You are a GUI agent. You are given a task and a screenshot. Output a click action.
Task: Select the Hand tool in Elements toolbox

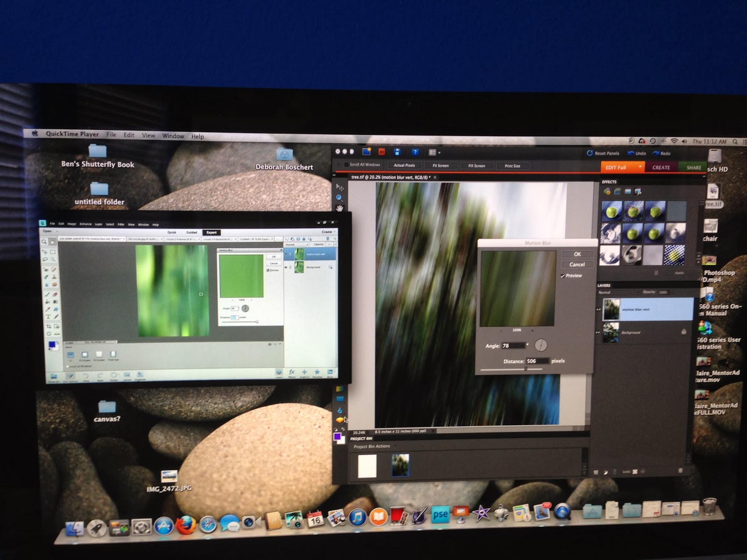click(340, 208)
